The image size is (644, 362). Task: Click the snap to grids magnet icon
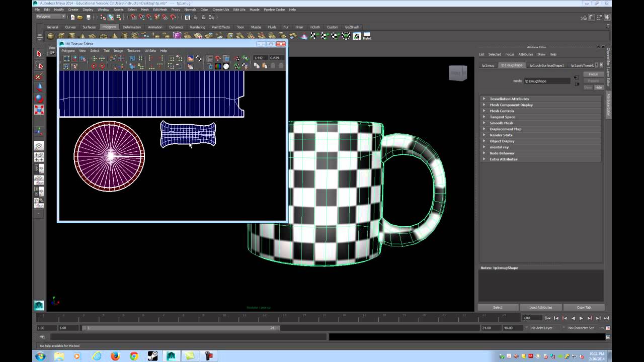(x=133, y=17)
